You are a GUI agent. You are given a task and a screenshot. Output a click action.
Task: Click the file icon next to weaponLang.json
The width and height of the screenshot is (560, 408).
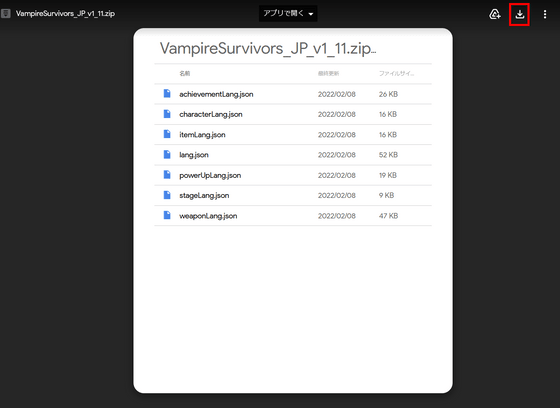click(x=167, y=215)
